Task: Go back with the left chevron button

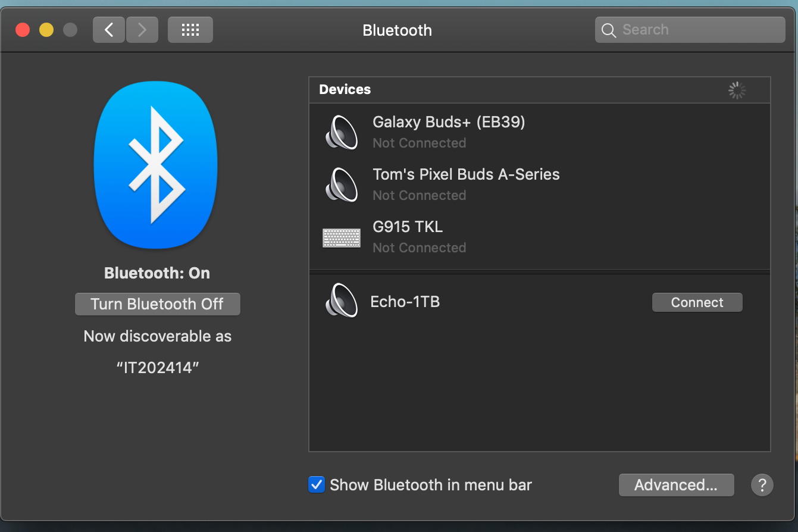Action: 109,30
